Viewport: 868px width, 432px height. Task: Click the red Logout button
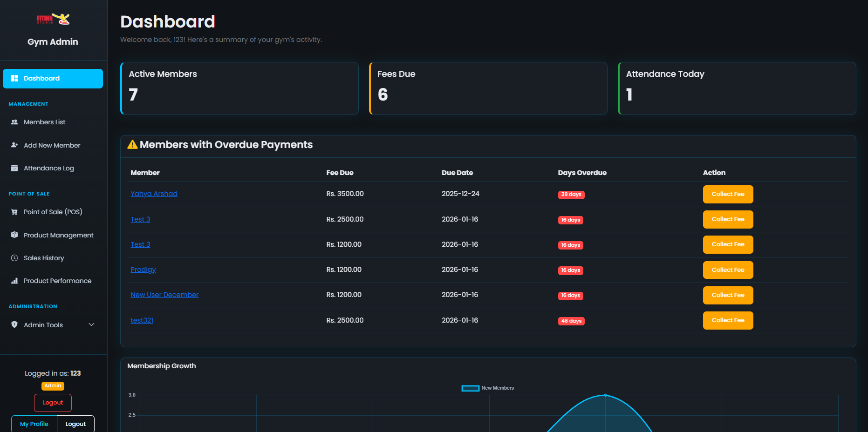click(x=52, y=402)
